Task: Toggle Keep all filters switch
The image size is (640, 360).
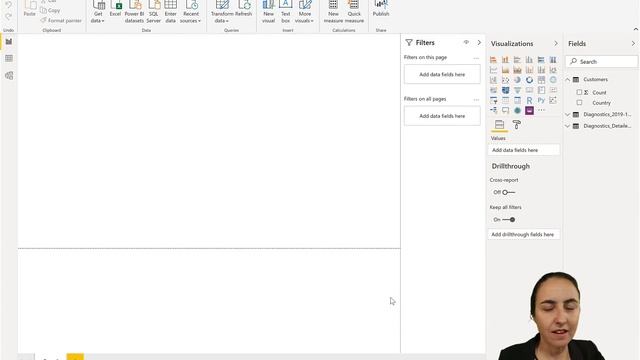Action: pyautogui.click(x=509, y=220)
